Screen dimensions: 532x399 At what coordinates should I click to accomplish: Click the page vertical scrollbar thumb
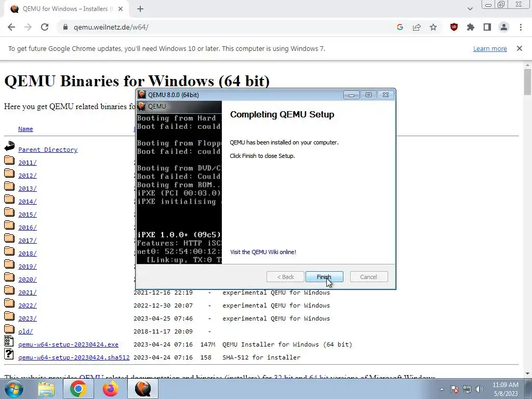coord(527,82)
